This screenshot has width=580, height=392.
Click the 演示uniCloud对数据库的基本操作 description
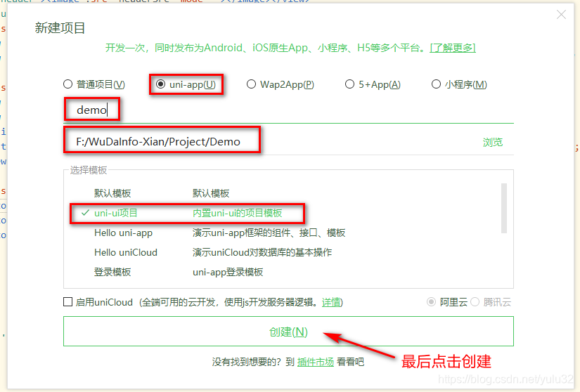click(262, 252)
